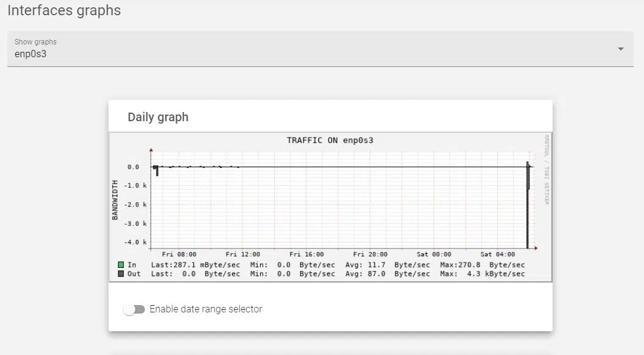
Task: Click the 'TRAFFIC ON enp0s3' graph title
Action: [x=330, y=140]
